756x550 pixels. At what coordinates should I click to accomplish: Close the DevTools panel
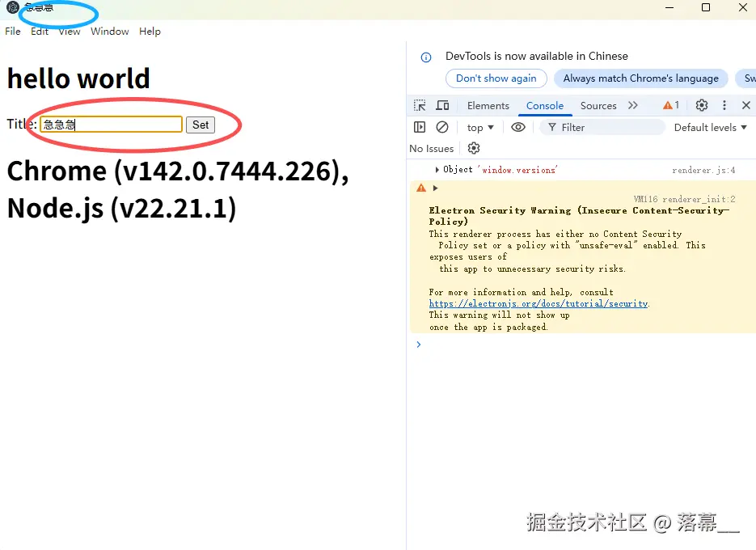[745, 105]
